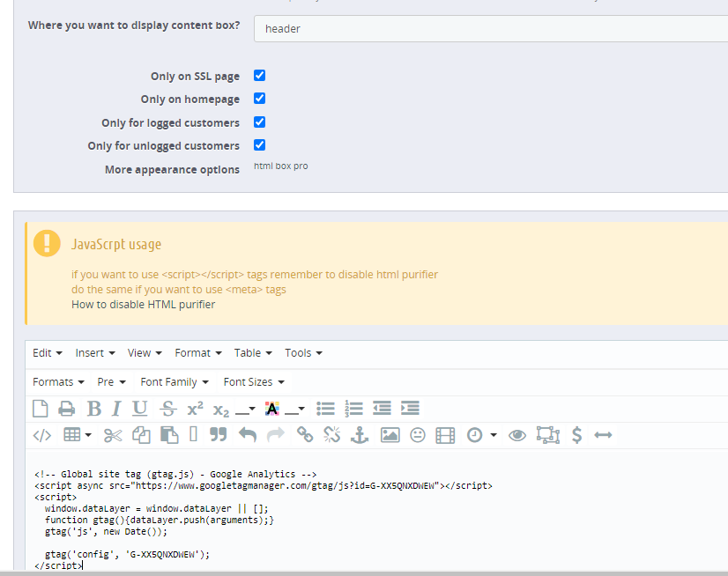Viewport: 728px width, 576px height.
Task: Open the View menu
Action: 145,353
